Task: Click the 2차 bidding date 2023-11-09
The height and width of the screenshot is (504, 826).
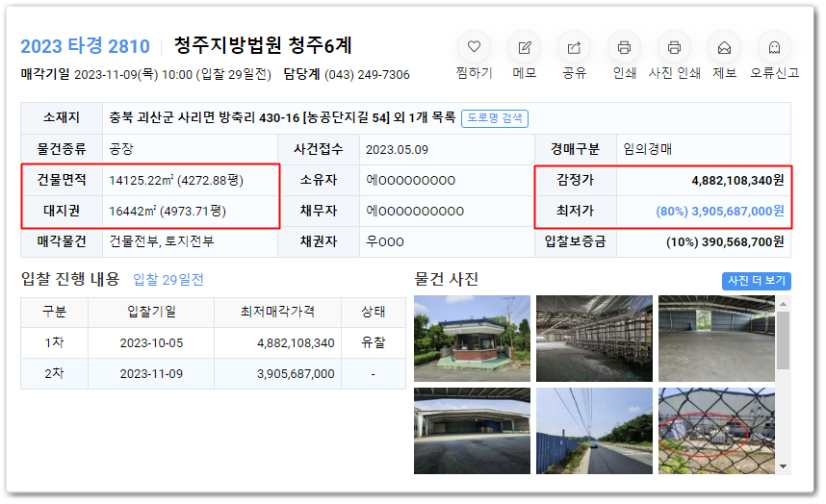Action: tap(152, 374)
